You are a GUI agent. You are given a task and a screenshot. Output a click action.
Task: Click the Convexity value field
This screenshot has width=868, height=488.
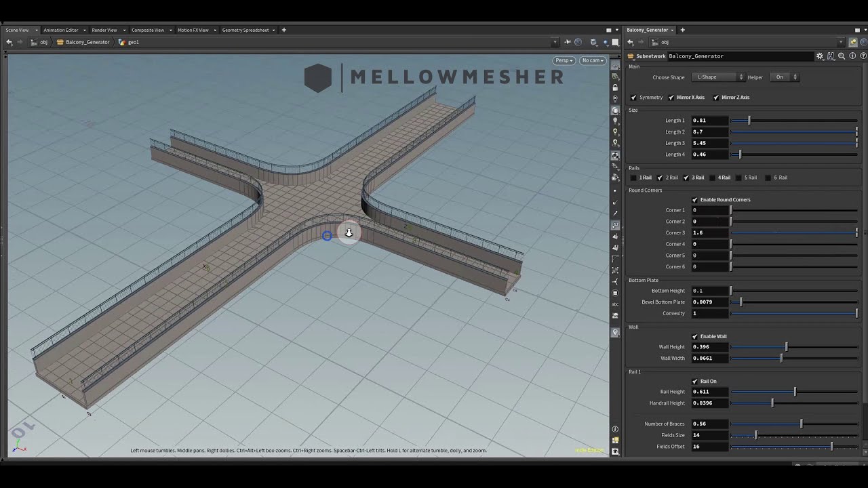click(x=709, y=313)
